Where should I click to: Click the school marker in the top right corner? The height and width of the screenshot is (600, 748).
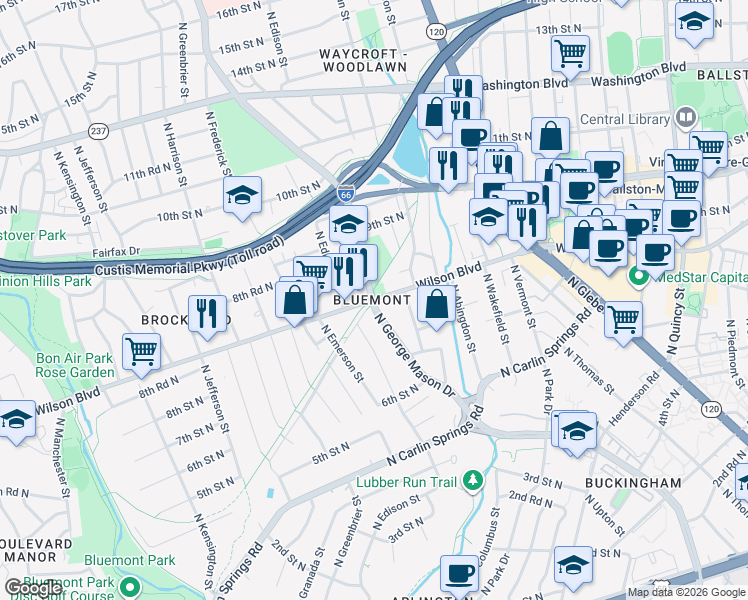point(695,21)
